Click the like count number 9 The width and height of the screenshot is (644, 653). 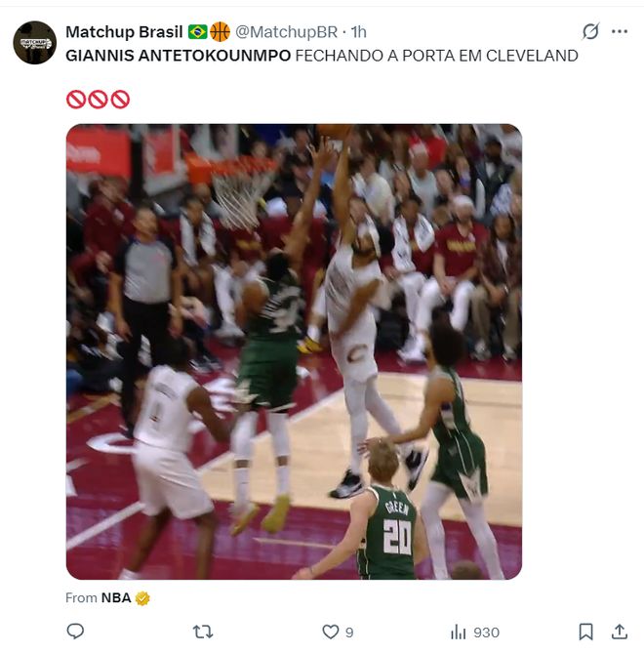point(349,633)
